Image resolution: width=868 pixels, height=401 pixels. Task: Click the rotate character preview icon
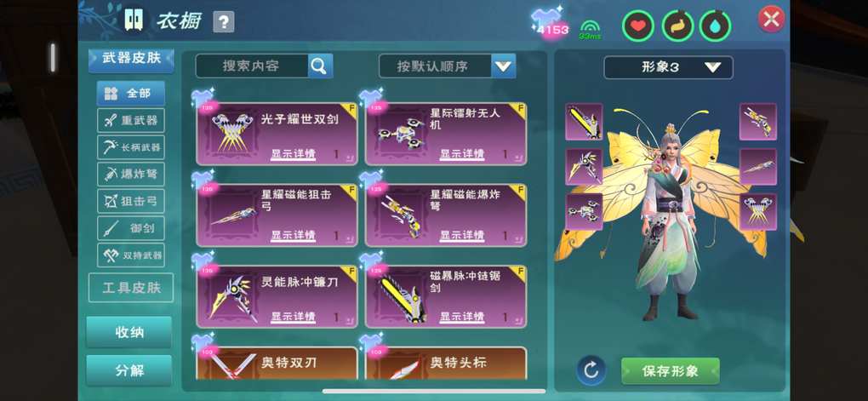click(x=591, y=370)
